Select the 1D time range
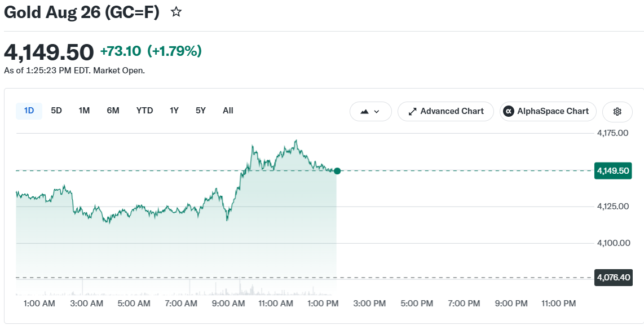 pyautogui.click(x=29, y=111)
